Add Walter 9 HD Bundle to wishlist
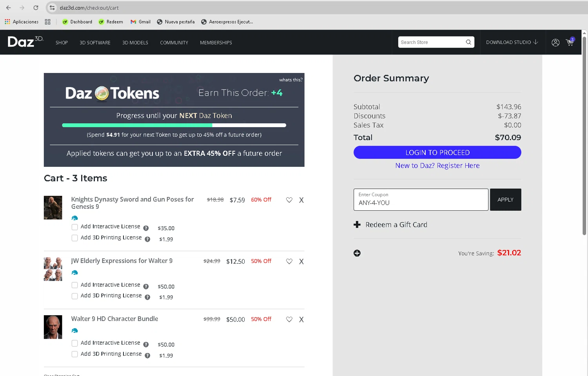The image size is (588, 376). (289, 319)
